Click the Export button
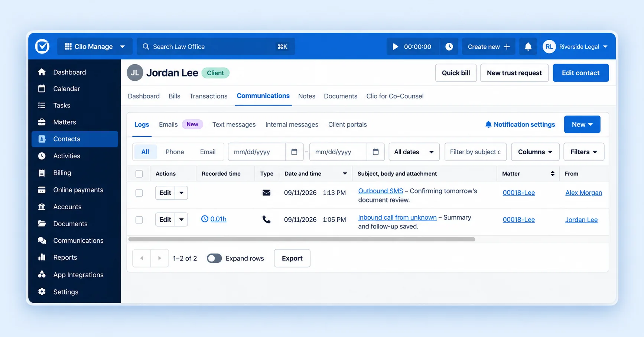This screenshot has width=644, height=337. pos(292,258)
